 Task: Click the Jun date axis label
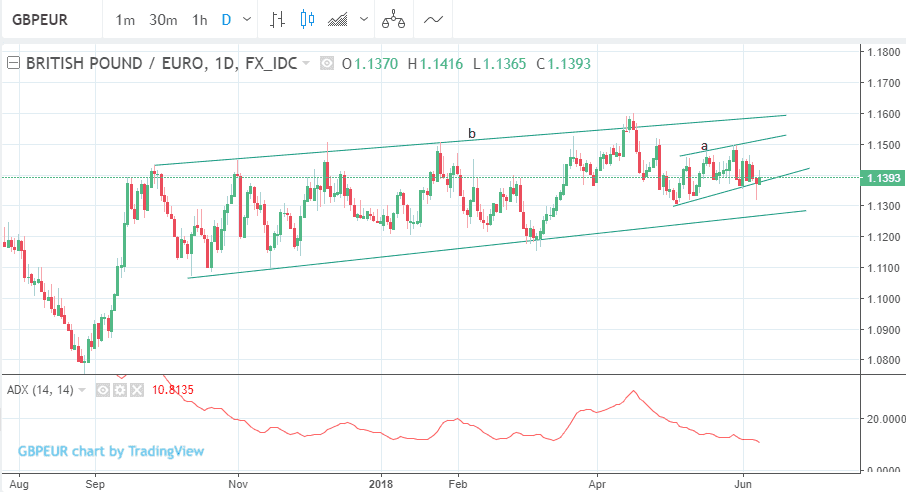click(742, 484)
